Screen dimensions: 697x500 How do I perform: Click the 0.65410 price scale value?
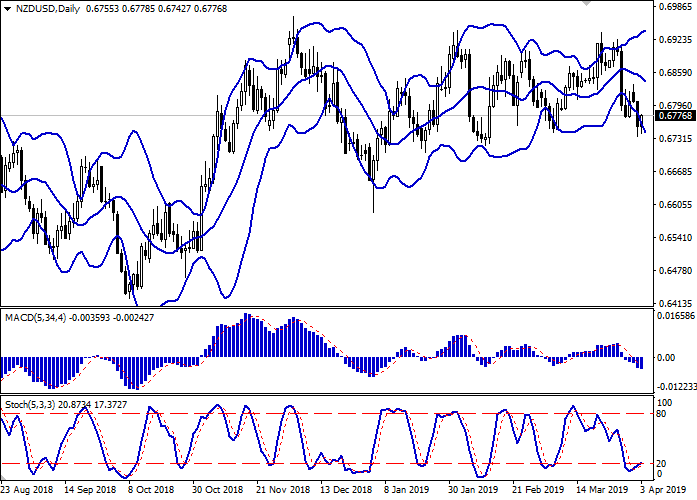coord(676,237)
